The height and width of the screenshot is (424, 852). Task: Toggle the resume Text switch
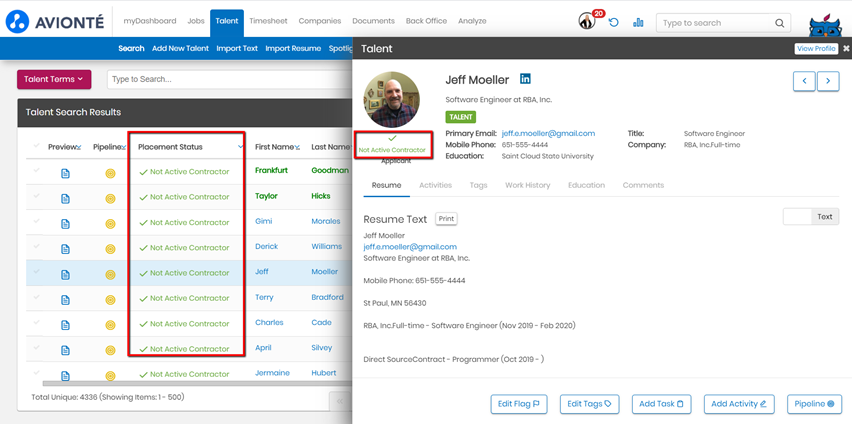click(797, 216)
